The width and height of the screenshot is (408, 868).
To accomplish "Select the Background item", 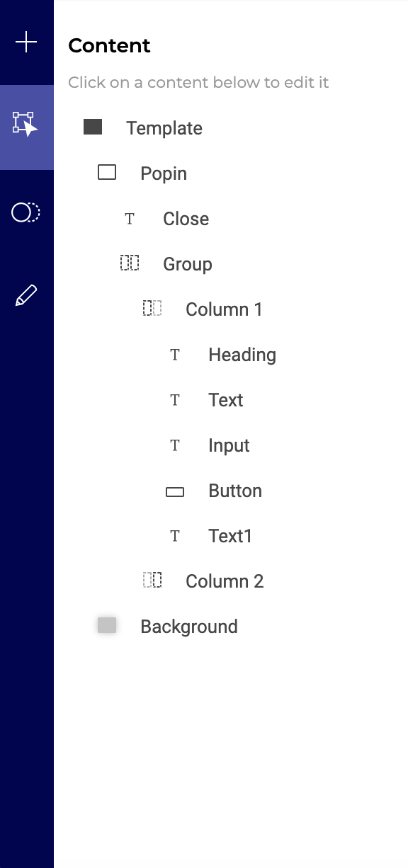I will (x=189, y=627).
